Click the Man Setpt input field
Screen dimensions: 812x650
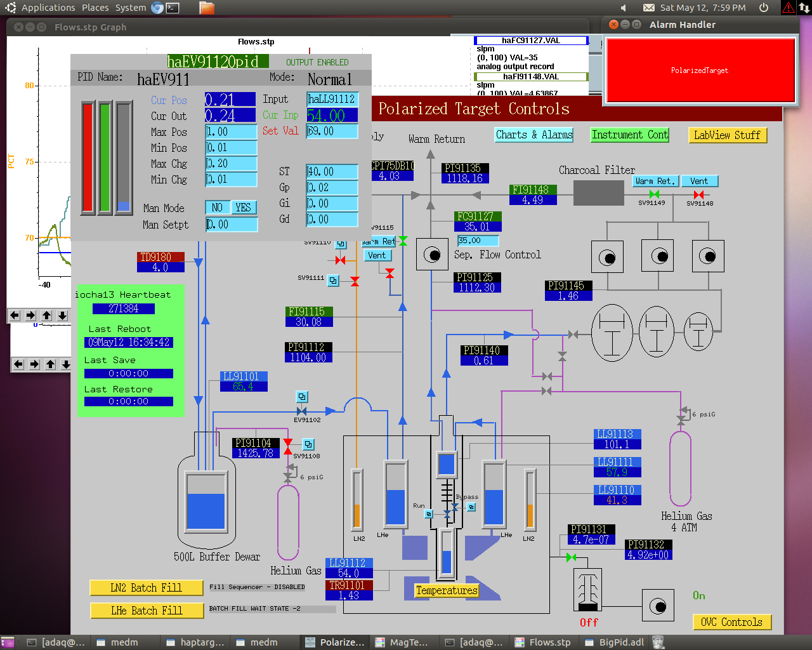pyautogui.click(x=232, y=224)
